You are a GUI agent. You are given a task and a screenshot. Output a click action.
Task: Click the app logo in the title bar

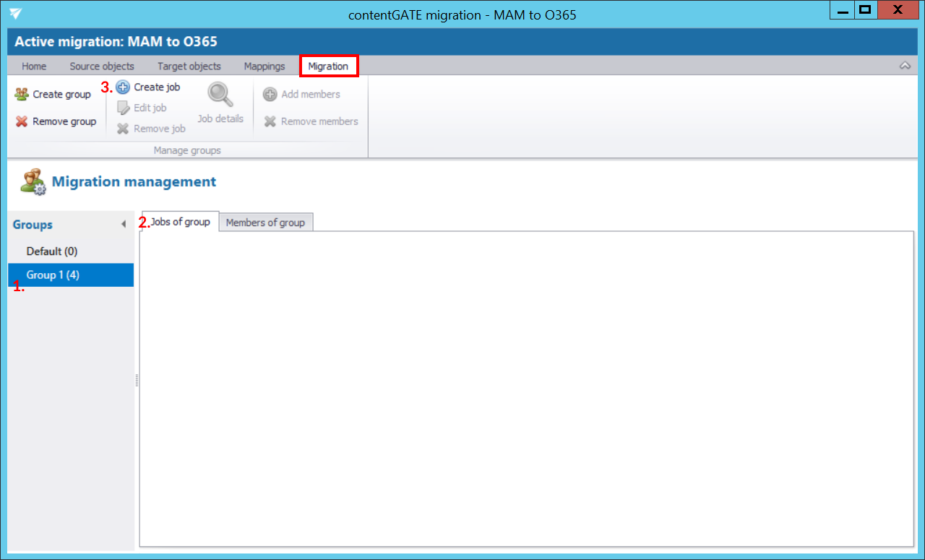(16, 14)
